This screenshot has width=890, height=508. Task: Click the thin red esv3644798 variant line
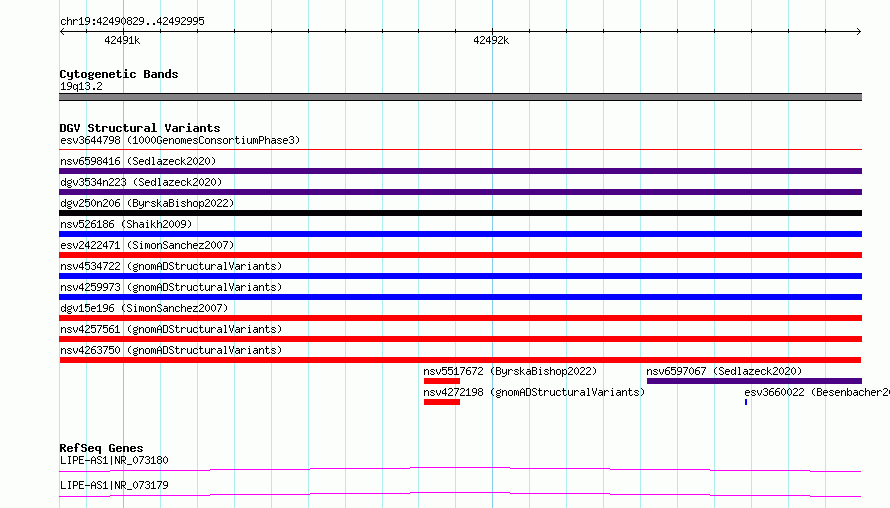point(460,149)
